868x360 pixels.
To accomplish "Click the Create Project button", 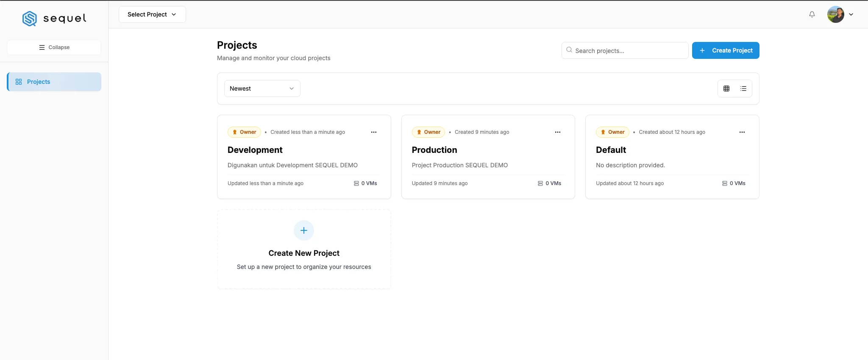I will click(x=726, y=50).
